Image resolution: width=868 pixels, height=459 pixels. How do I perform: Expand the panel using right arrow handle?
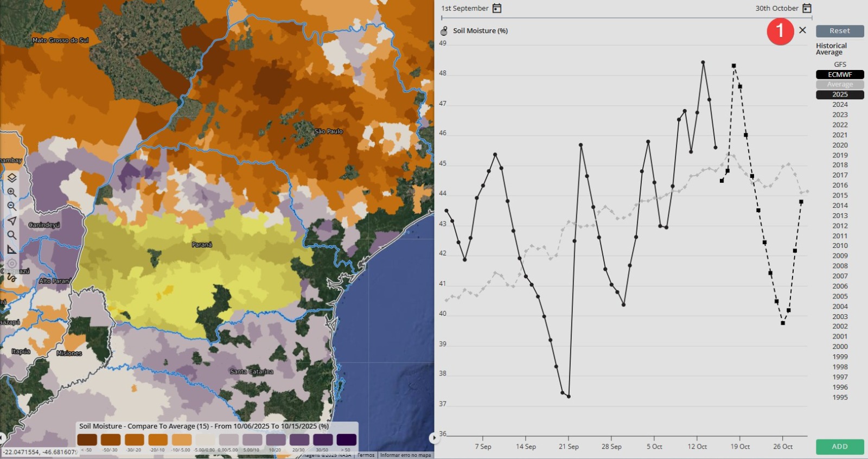433,437
